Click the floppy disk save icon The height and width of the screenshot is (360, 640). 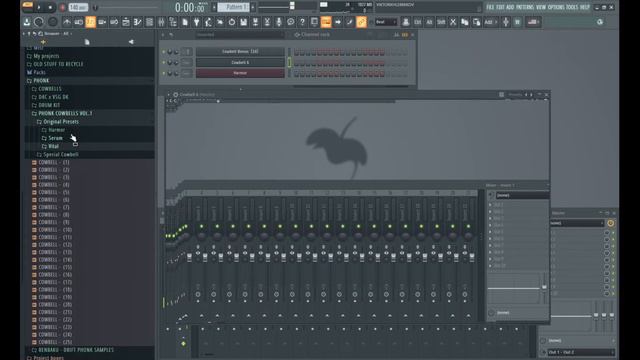(x=244, y=22)
